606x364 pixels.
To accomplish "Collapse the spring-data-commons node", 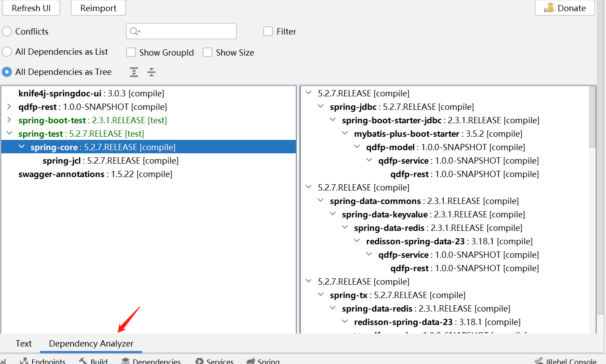I will 320,201.
